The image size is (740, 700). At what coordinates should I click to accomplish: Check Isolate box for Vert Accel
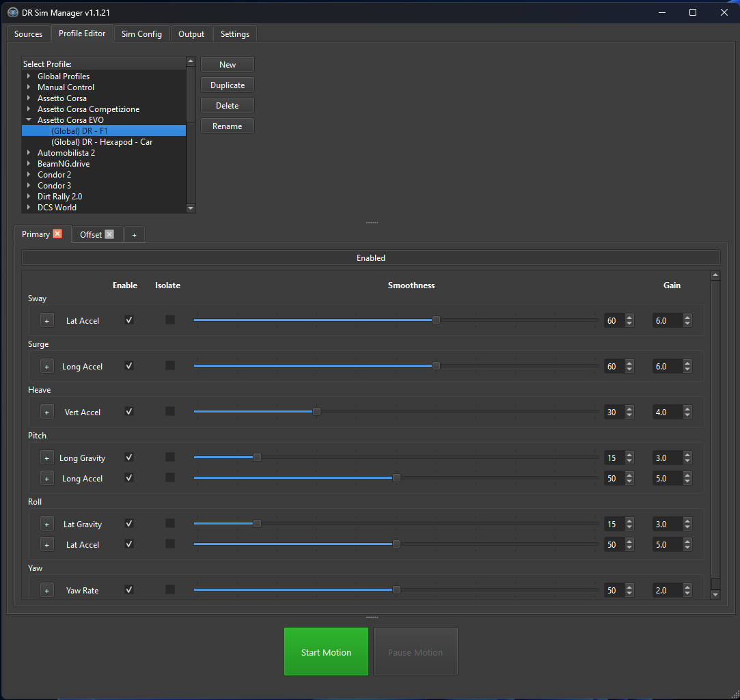click(x=170, y=411)
